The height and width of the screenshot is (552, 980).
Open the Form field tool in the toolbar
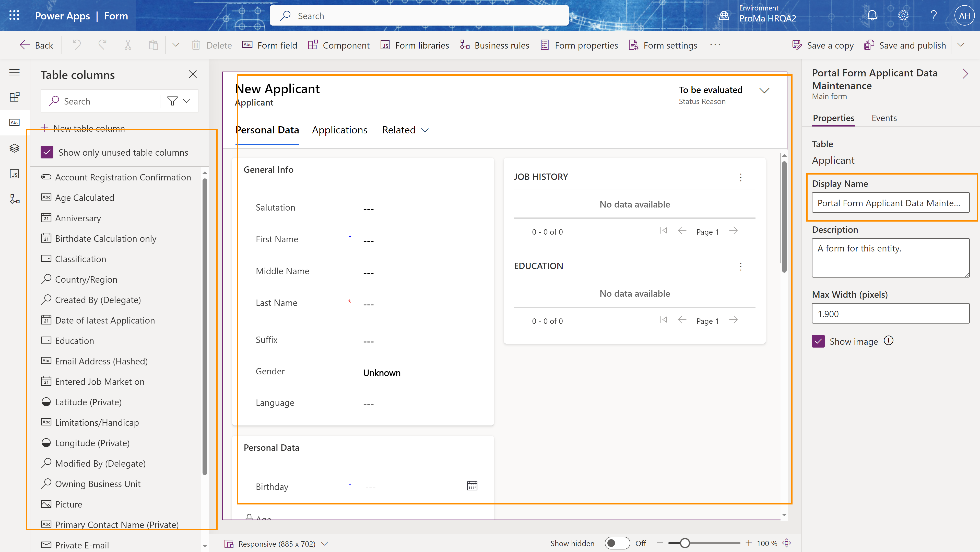coord(270,45)
